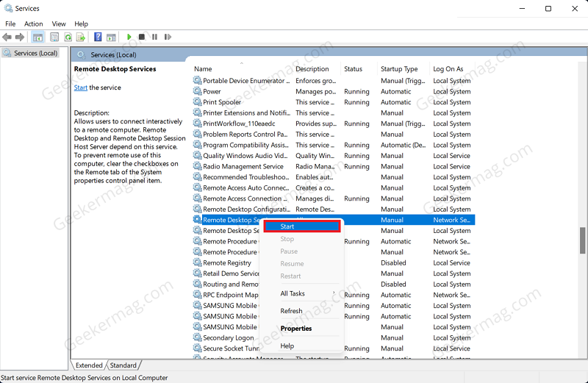Screen dimensions: 588x383
Task: Click the 'Start' the service link
Action: point(81,87)
